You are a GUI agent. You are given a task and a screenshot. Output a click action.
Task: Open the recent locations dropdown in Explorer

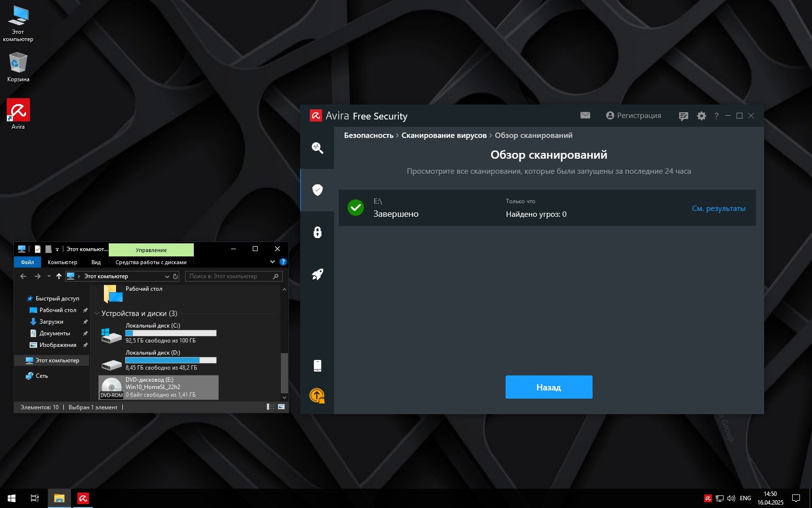tap(49, 276)
